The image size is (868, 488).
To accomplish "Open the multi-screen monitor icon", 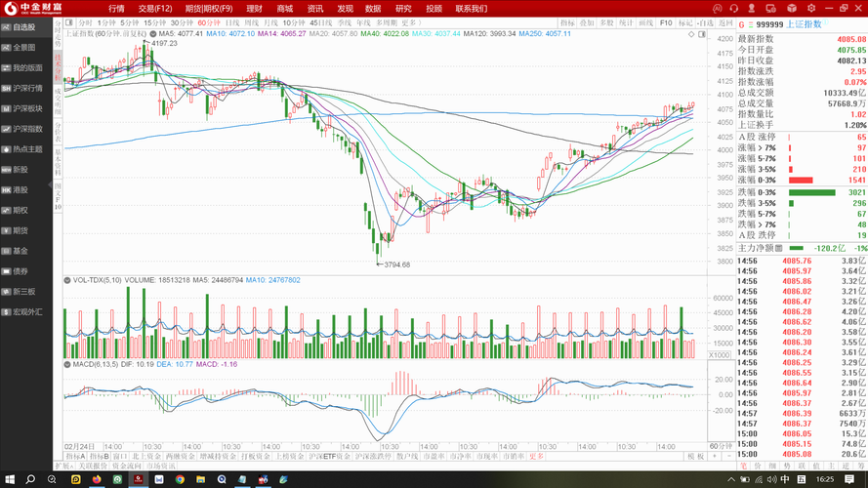I will coord(770,9).
